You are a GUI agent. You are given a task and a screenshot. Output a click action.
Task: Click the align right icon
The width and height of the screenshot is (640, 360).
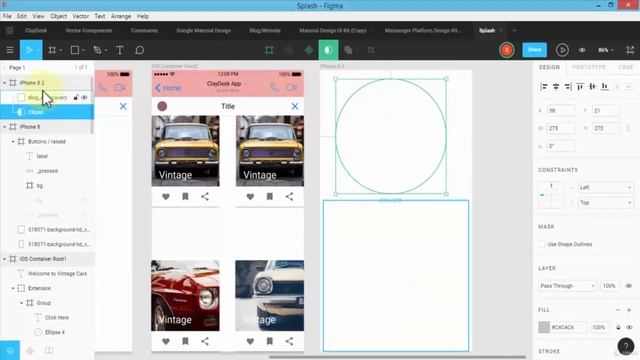click(x=568, y=87)
